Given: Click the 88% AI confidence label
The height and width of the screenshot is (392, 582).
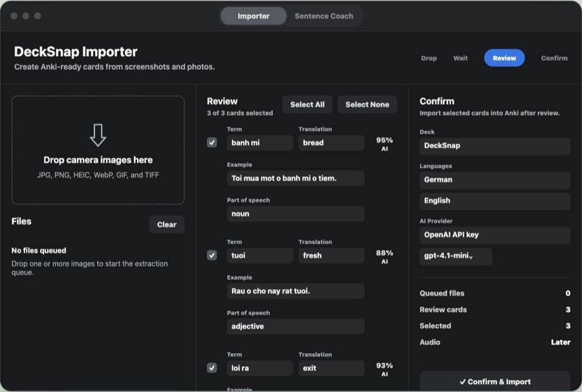Looking at the screenshot, I should click(x=385, y=257).
